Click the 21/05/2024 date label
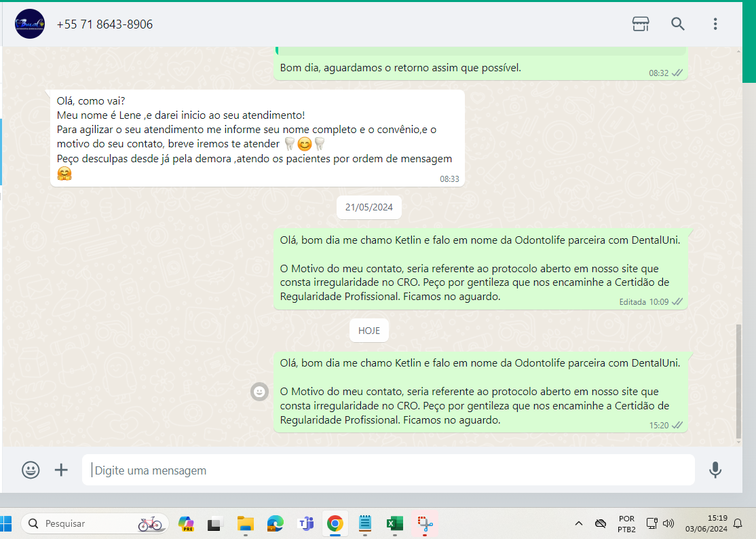Image resolution: width=756 pixels, height=539 pixels. [x=369, y=207]
